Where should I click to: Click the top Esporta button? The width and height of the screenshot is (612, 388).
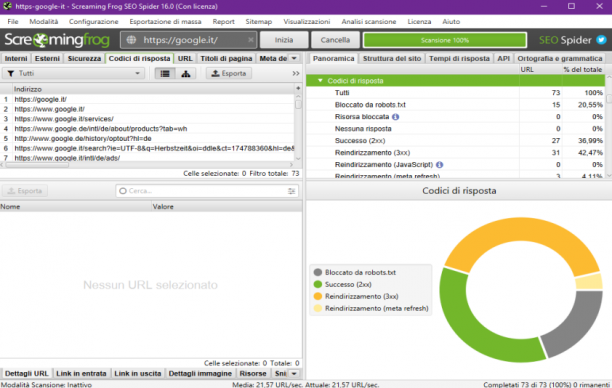click(x=229, y=73)
